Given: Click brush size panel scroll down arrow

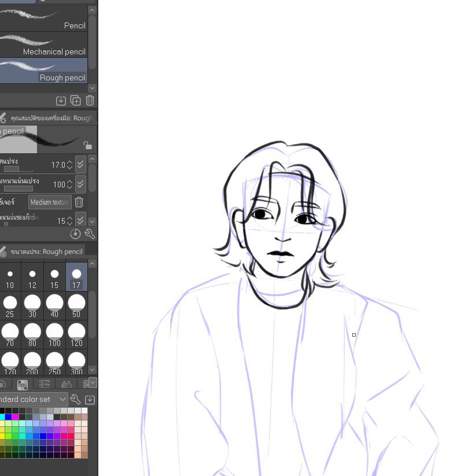Looking at the screenshot, I should 93,370.
